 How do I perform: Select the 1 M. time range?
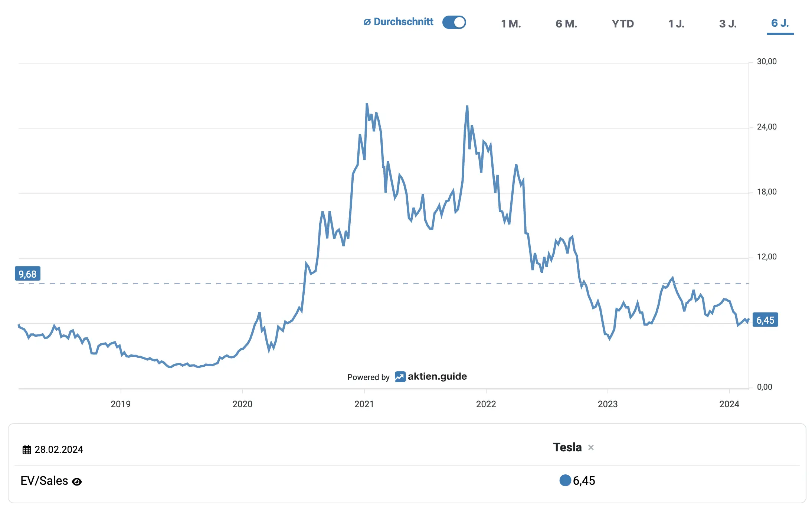click(511, 24)
